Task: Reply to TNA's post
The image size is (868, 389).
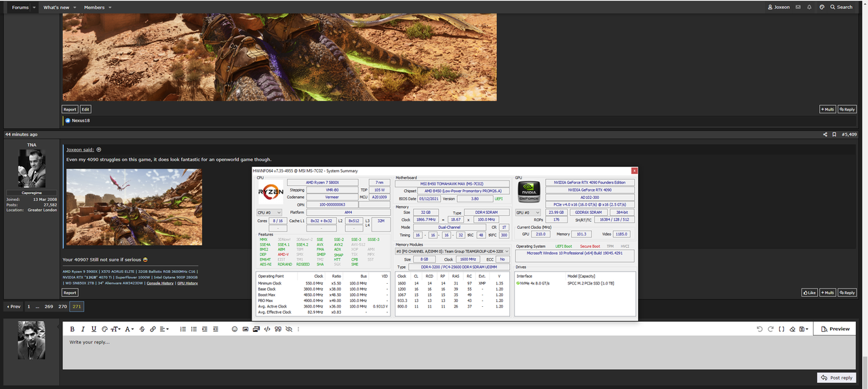Action: (x=847, y=293)
